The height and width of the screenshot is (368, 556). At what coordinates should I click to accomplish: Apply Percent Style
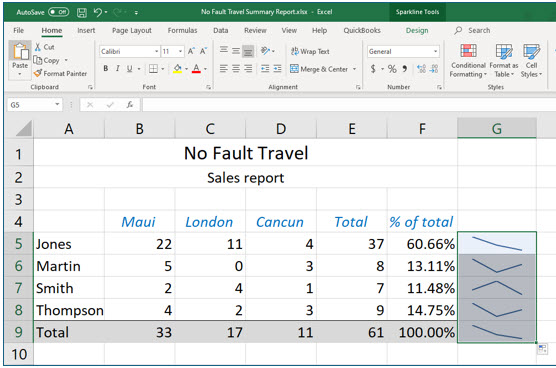pyautogui.click(x=392, y=68)
